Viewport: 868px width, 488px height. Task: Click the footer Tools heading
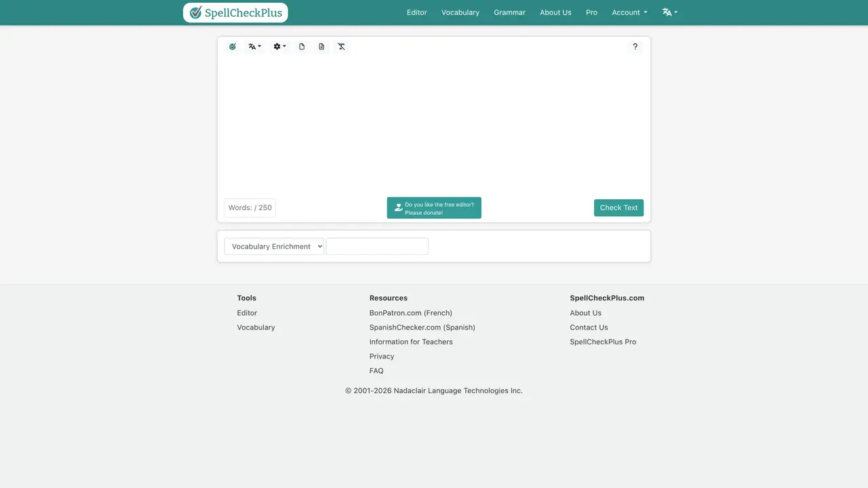247,298
